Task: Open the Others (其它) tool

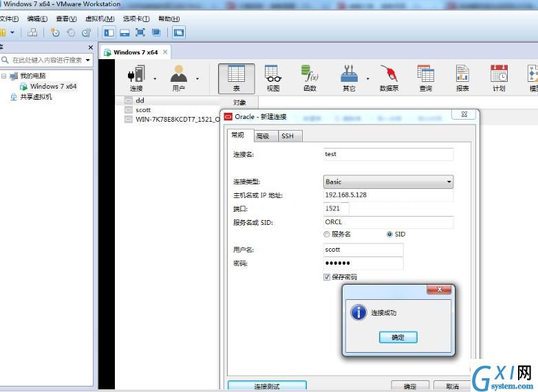Action: 349,78
